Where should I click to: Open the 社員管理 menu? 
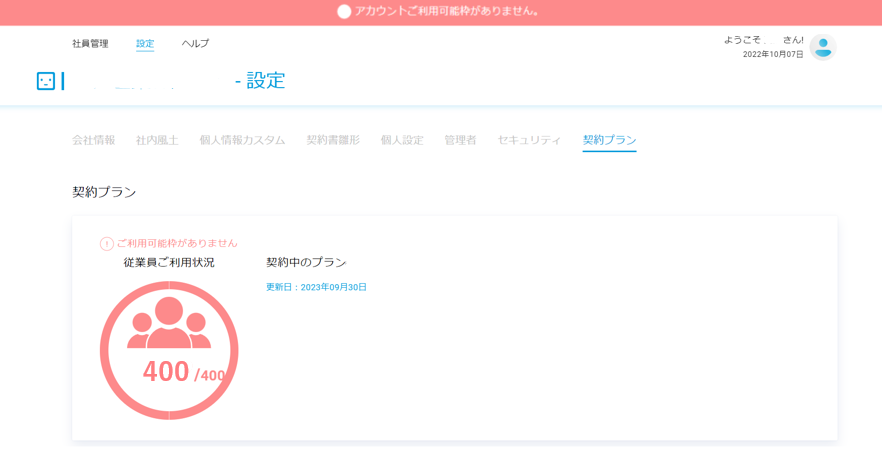[90, 43]
